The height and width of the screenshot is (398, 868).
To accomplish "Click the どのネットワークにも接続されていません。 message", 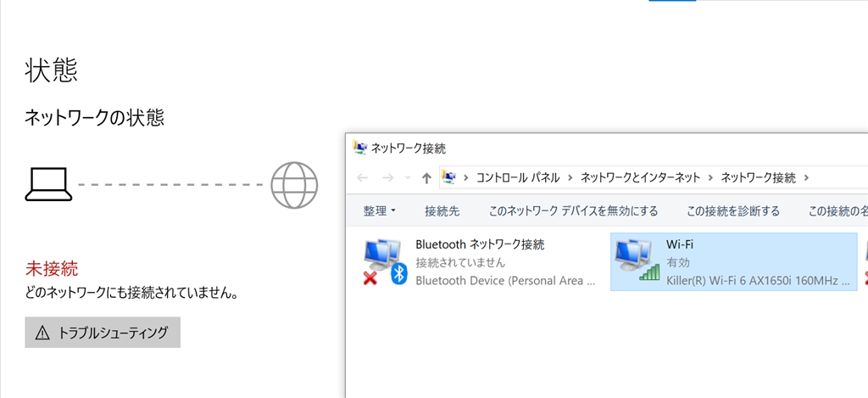I will pos(131,293).
